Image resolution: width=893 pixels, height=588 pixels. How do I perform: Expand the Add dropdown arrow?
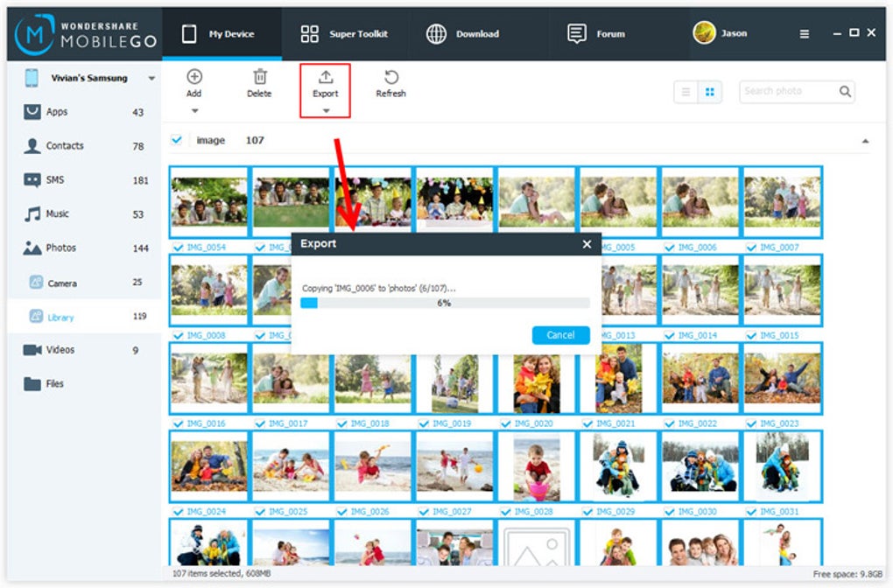(x=194, y=111)
